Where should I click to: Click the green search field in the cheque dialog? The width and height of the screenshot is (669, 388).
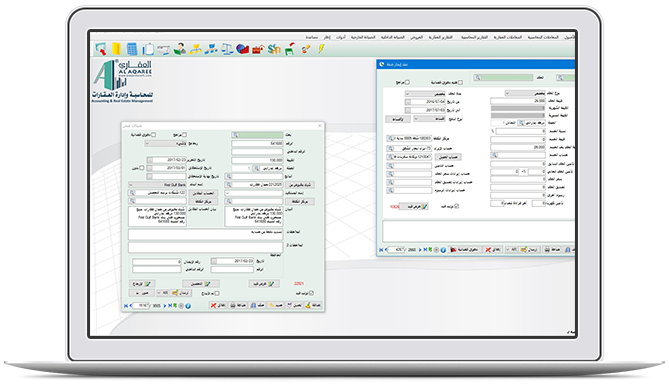(x=257, y=135)
